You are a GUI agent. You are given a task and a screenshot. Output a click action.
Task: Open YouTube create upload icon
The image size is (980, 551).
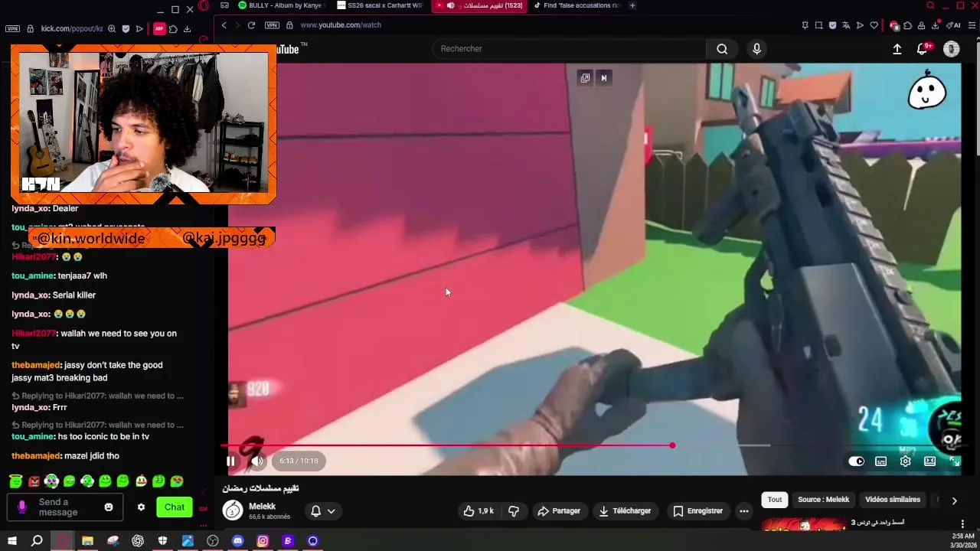click(897, 49)
